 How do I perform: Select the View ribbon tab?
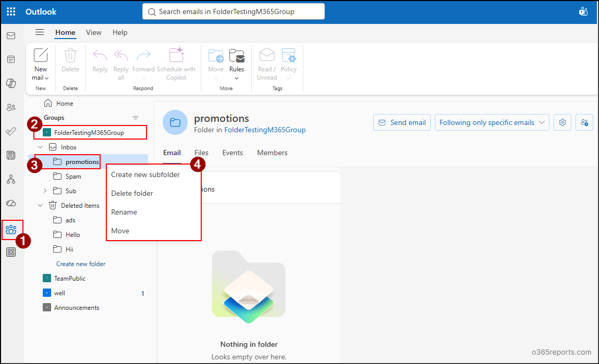(x=94, y=32)
